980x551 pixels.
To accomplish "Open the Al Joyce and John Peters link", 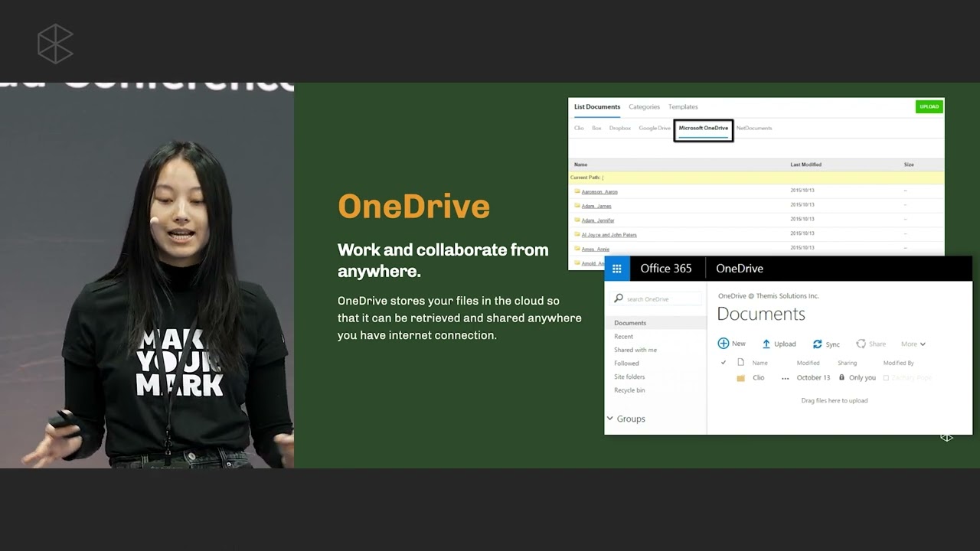I will tap(609, 235).
